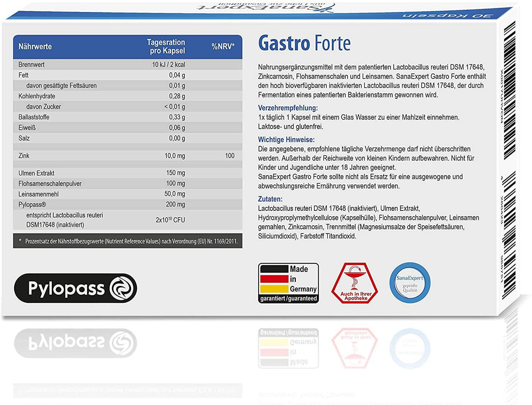Select the 'Kohlenhydrate' row label
532x405 pixels.
click(x=37, y=96)
